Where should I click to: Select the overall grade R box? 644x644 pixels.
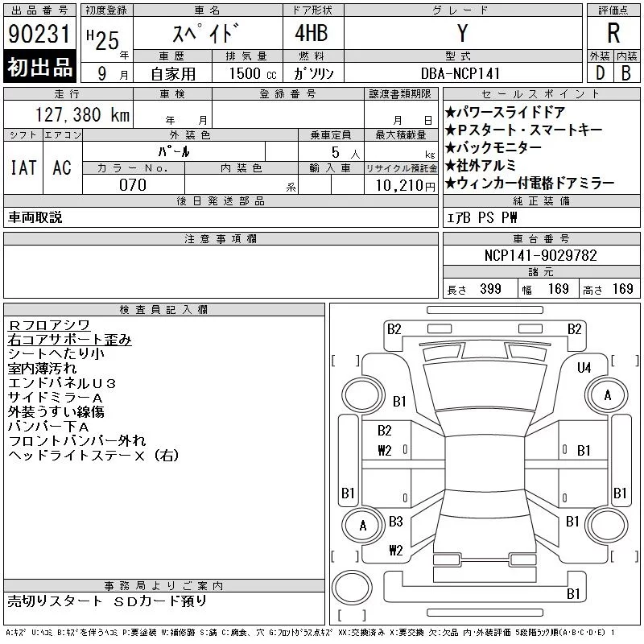point(613,33)
